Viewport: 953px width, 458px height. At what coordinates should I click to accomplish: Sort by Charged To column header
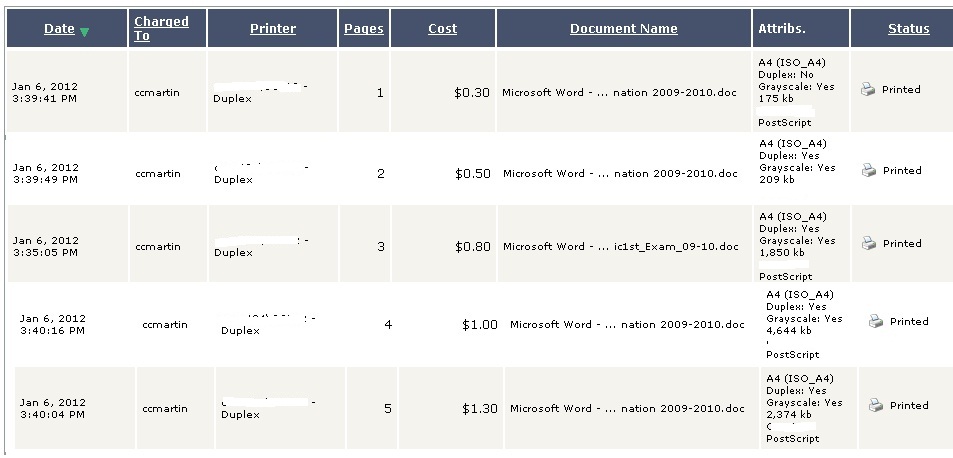click(x=160, y=29)
